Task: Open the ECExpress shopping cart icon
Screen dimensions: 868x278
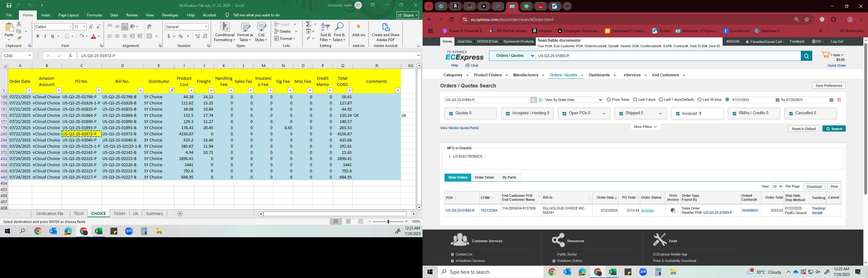Action: pyautogui.click(x=825, y=55)
